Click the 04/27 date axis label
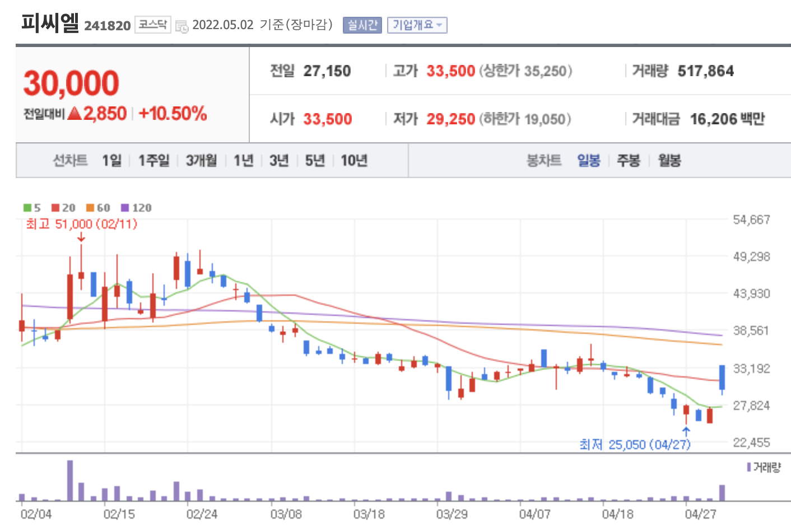791x532 pixels. click(x=700, y=514)
